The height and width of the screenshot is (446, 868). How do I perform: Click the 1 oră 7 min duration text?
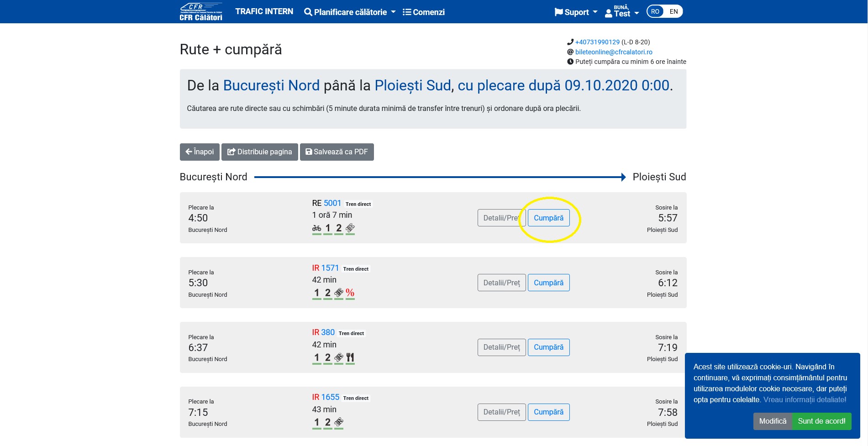[x=332, y=215]
